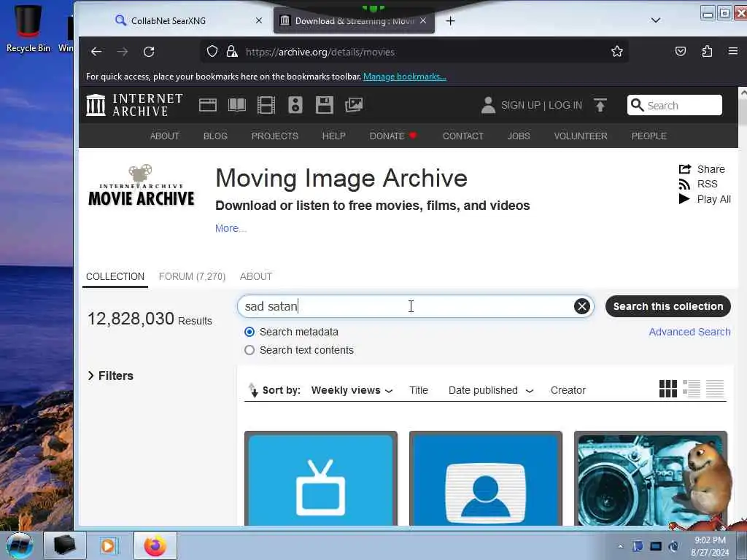
Task: Sort results by Title
Action: coord(418,391)
